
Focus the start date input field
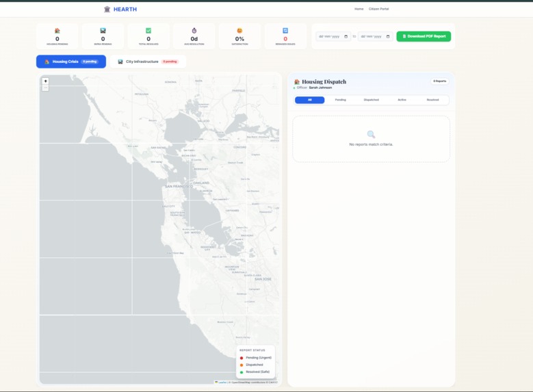[x=333, y=36]
